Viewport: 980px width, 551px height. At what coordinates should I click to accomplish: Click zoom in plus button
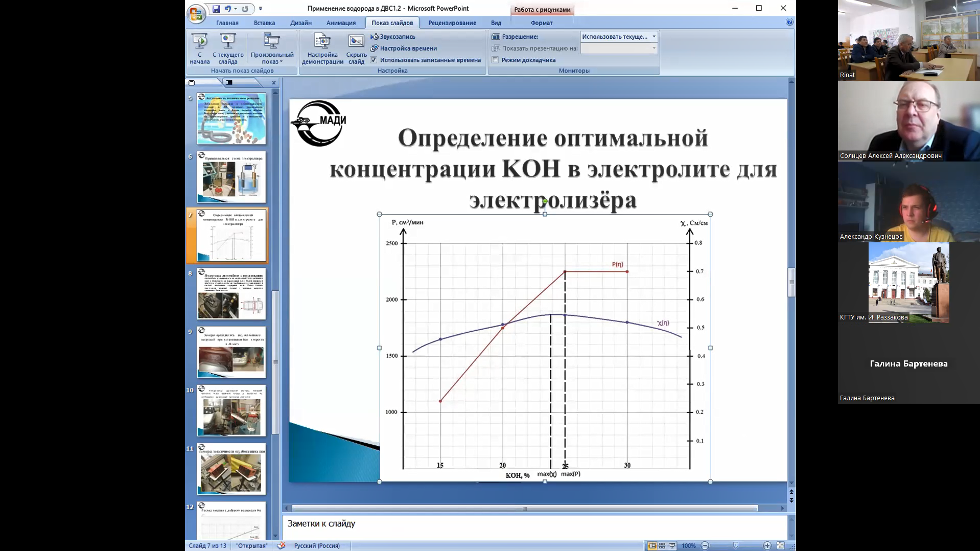767,545
